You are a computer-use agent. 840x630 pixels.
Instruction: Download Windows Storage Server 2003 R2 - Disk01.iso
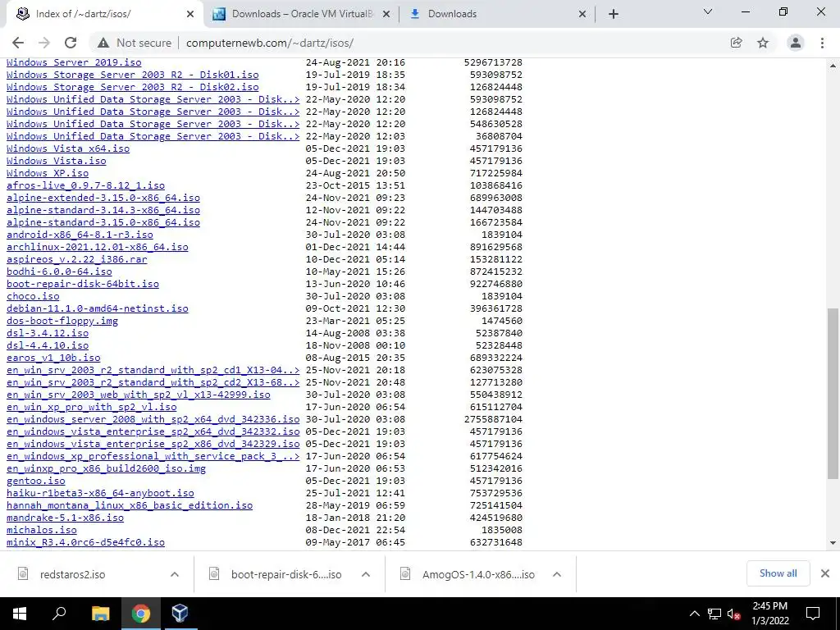[132, 75]
